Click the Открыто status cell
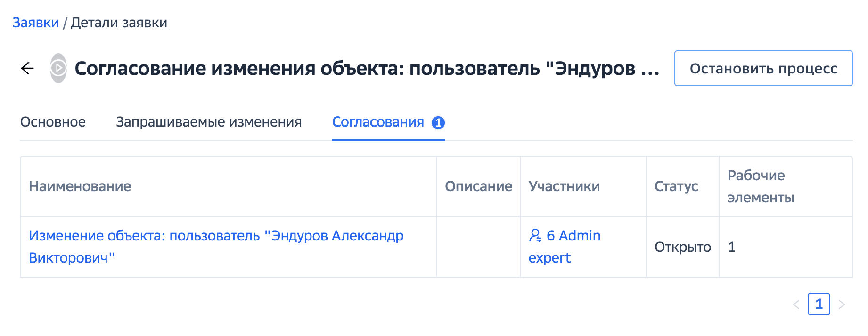The width and height of the screenshot is (868, 336). pyautogui.click(x=683, y=247)
